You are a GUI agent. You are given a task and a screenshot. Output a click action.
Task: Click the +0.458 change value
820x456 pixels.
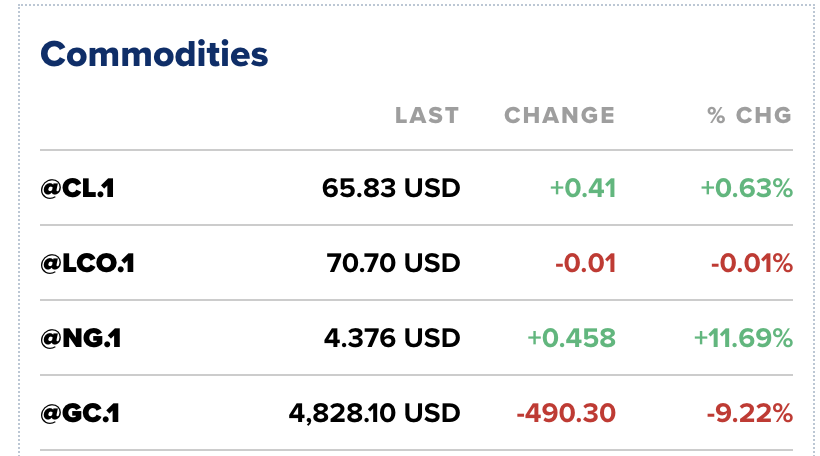tap(573, 338)
